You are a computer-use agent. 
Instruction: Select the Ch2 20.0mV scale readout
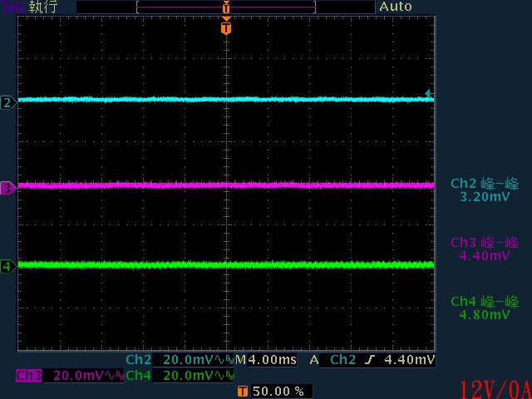pyautogui.click(x=188, y=361)
